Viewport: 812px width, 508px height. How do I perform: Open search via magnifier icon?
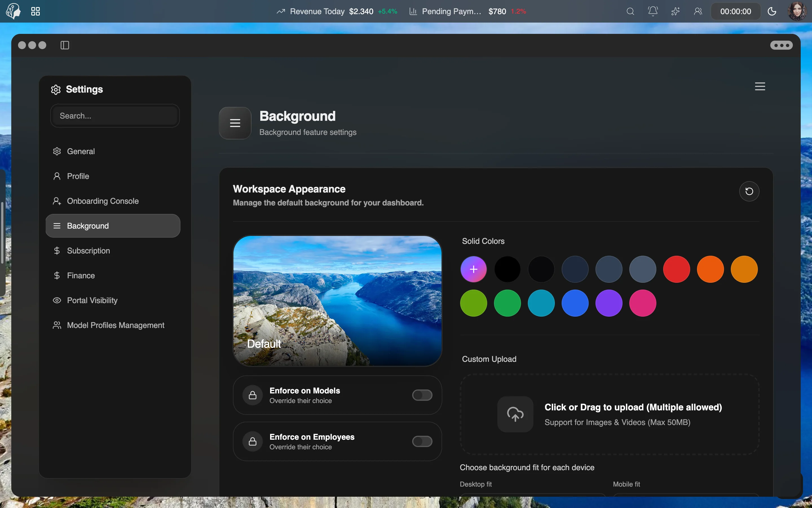click(630, 11)
